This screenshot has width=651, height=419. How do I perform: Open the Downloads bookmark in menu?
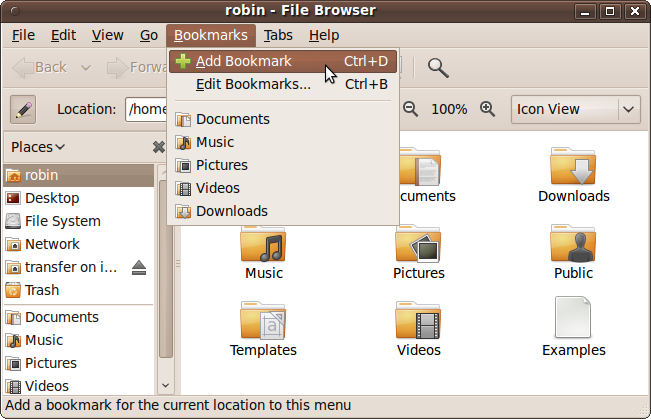pos(283,211)
